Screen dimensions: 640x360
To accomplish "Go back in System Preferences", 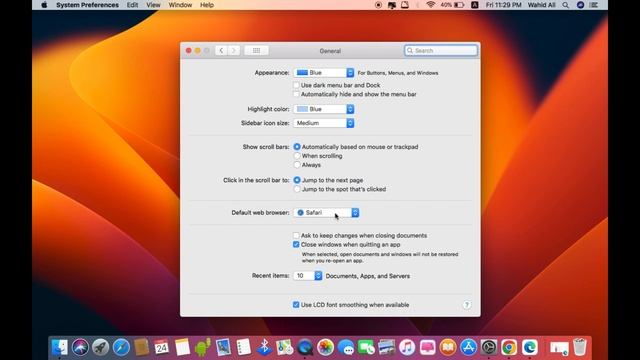I will point(221,51).
